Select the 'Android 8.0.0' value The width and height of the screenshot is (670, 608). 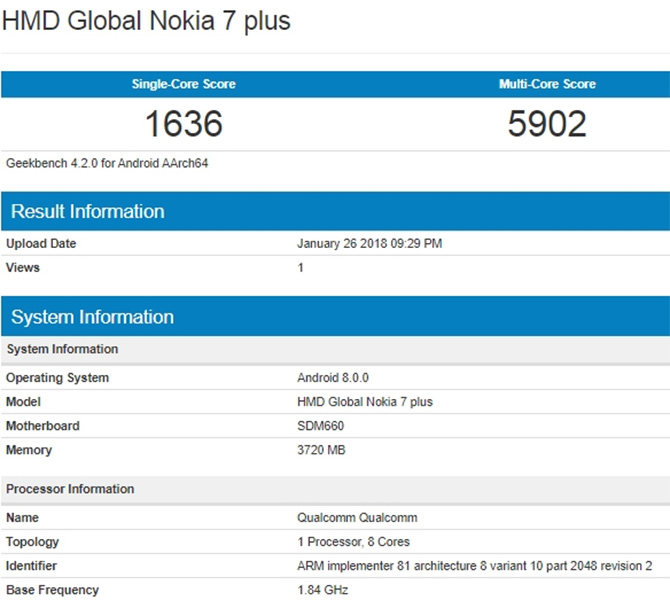(333, 378)
